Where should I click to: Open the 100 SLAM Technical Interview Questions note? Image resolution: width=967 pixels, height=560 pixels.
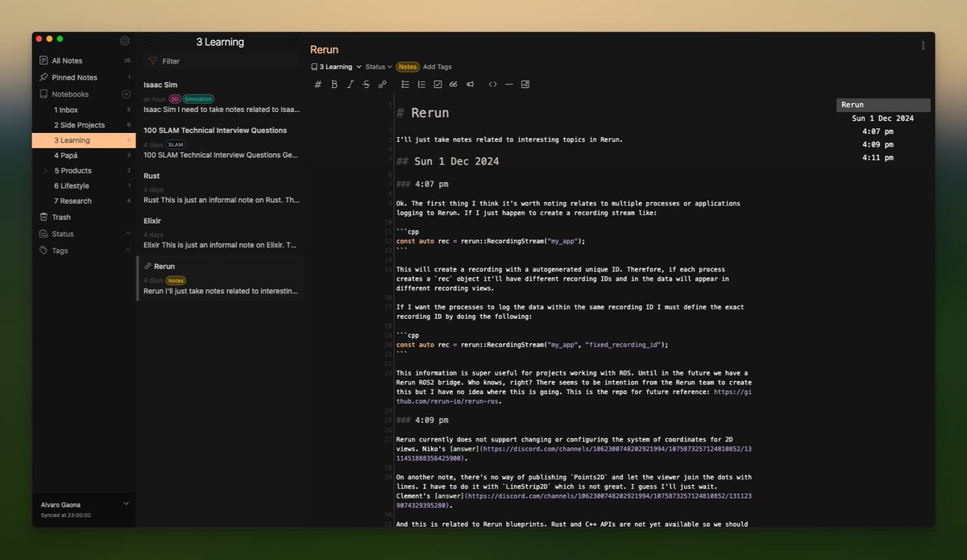pyautogui.click(x=221, y=142)
